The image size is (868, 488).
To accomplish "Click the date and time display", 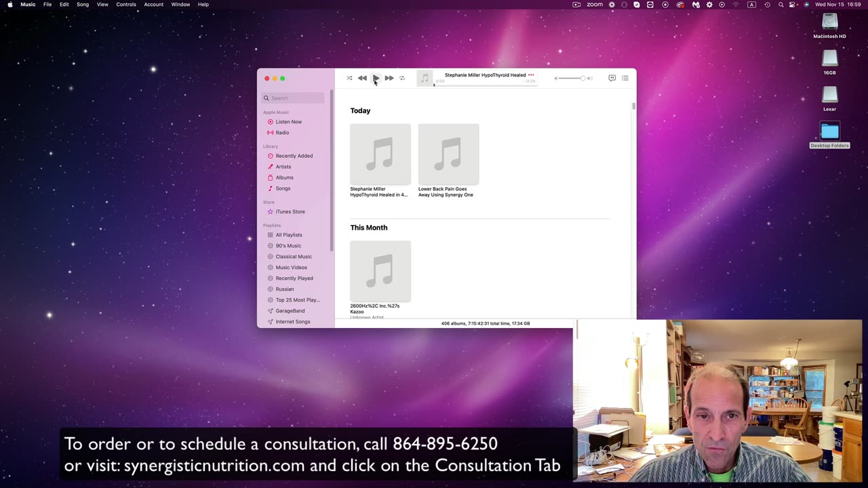I will pyautogui.click(x=839, y=5).
